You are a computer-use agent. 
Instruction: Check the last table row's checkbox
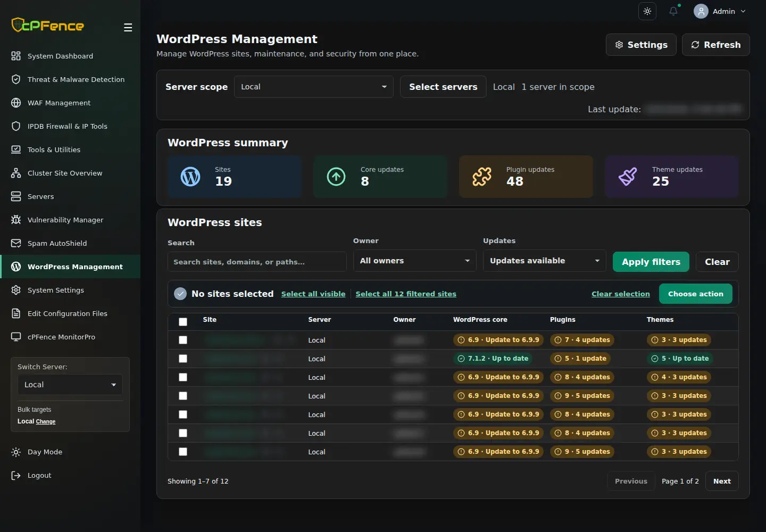coord(183,452)
